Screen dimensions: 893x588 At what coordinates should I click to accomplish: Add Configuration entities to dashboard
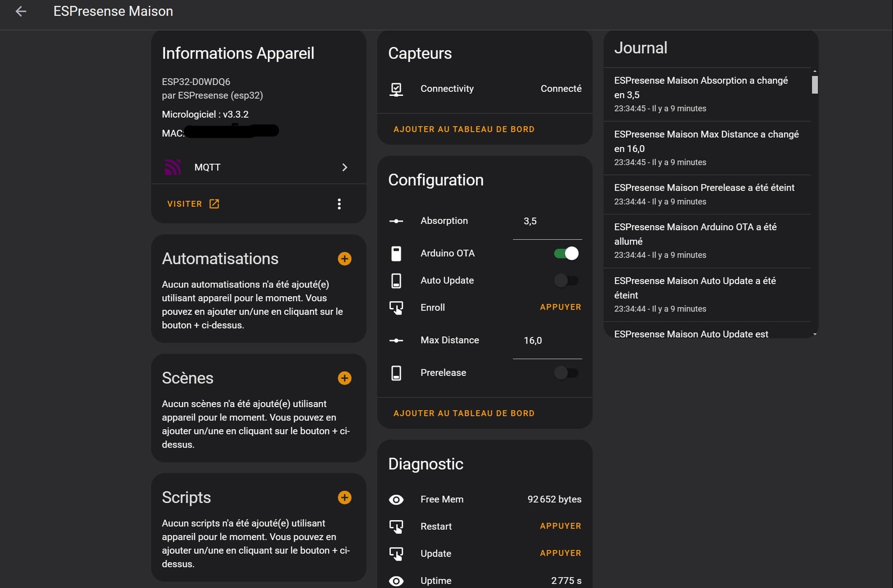click(464, 413)
